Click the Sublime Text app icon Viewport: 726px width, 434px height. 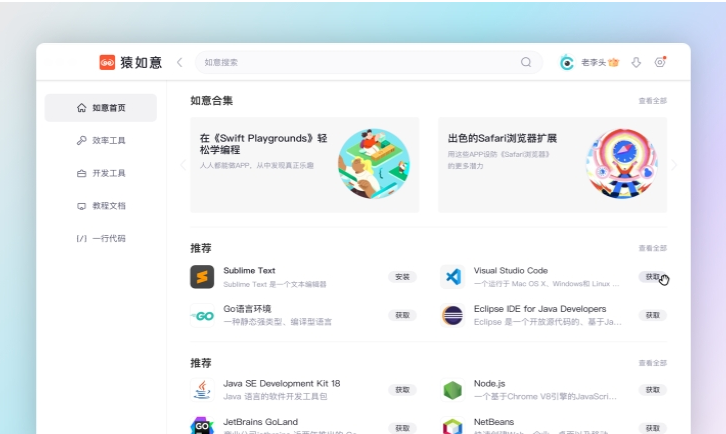pos(202,277)
